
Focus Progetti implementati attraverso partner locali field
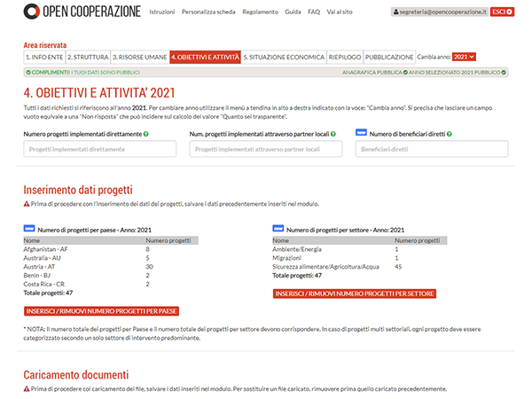point(266,149)
